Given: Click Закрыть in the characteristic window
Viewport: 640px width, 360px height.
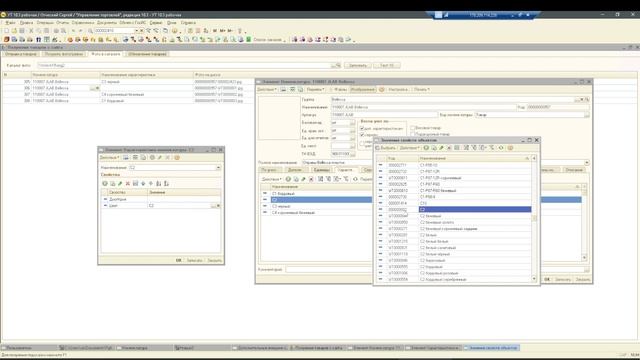Looking at the screenshot, I should [x=214, y=260].
